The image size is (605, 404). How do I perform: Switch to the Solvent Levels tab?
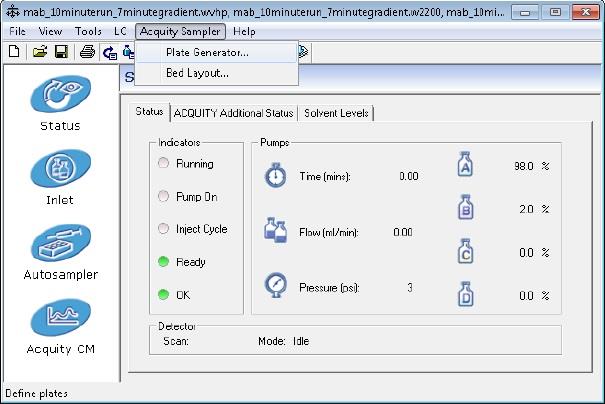coord(336,113)
